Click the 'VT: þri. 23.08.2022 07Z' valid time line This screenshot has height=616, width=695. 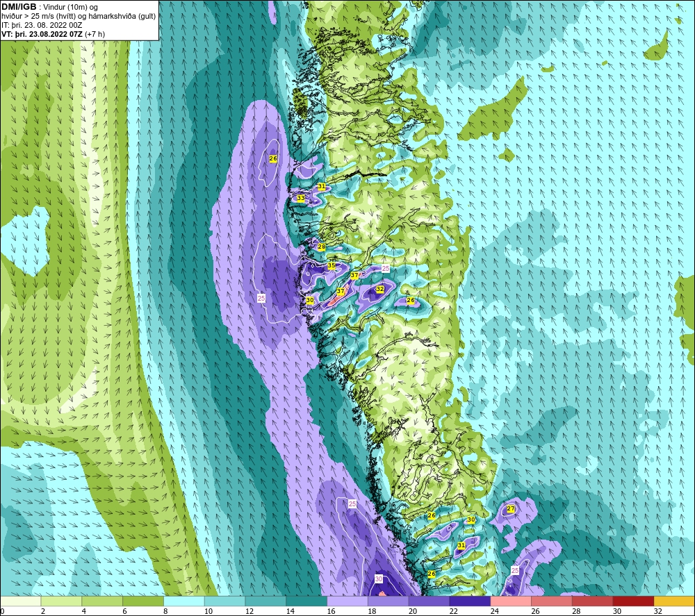point(54,34)
